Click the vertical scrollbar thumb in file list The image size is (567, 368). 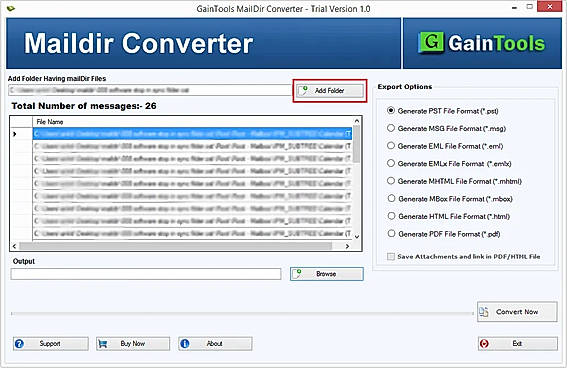pyautogui.click(x=357, y=144)
